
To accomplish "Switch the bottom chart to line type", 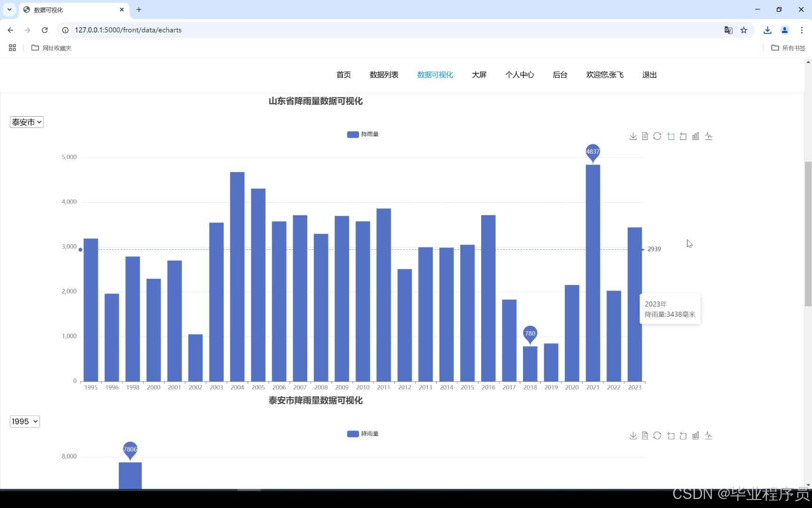I will click(x=709, y=436).
